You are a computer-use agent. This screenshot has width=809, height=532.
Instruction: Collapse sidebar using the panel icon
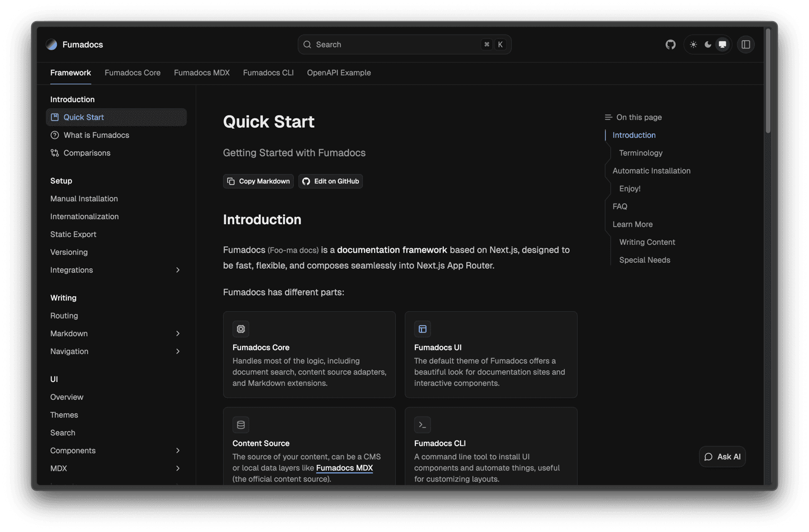[745, 45]
